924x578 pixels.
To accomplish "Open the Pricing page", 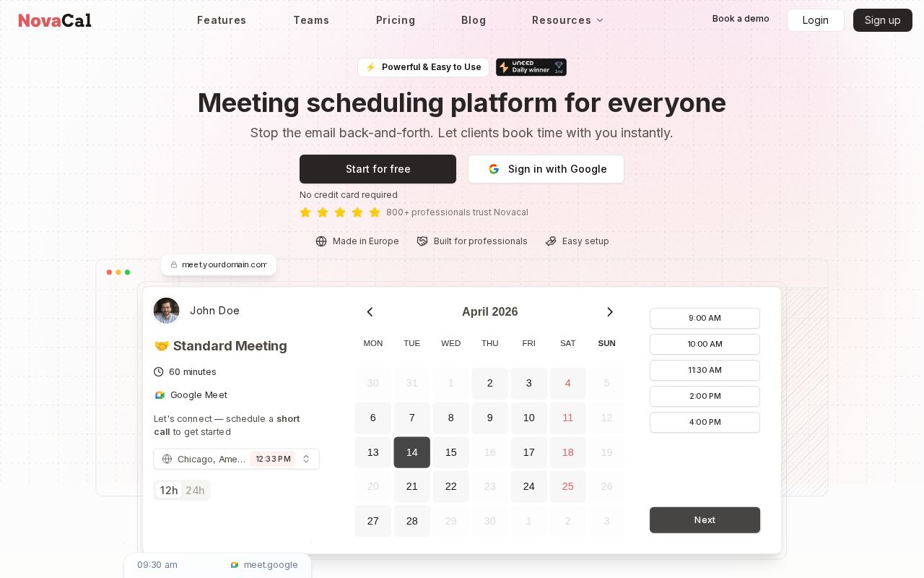I will click(396, 20).
